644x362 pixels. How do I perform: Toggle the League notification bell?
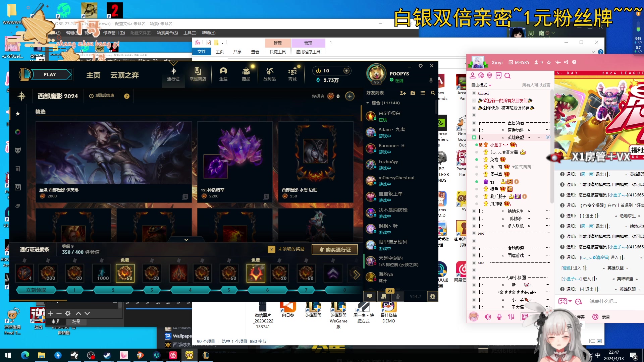(431, 80)
